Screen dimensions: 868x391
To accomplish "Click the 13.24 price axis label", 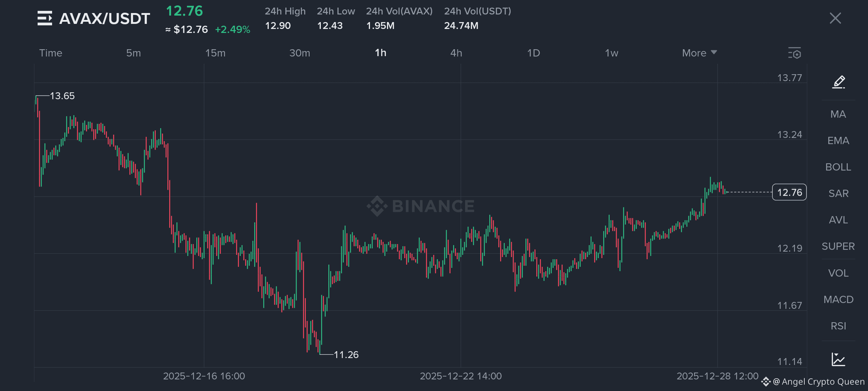I will [790, 135].
